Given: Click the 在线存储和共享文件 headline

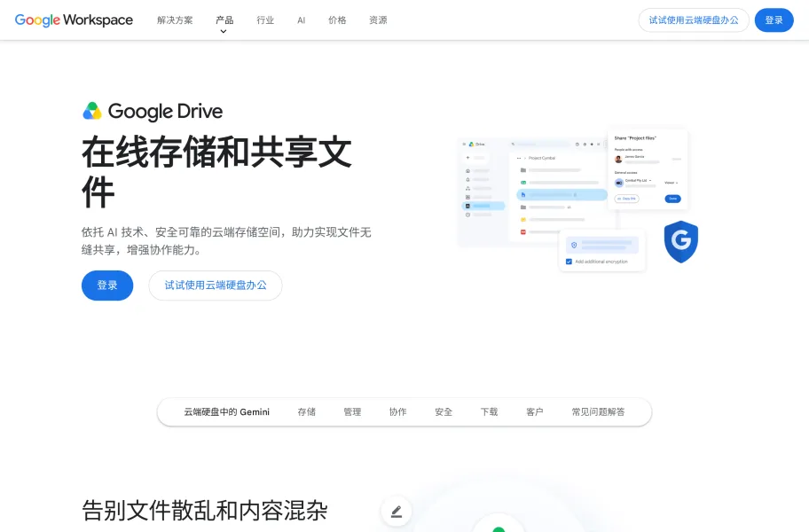Looking at the screenshot, I should (x=216, y=172).
